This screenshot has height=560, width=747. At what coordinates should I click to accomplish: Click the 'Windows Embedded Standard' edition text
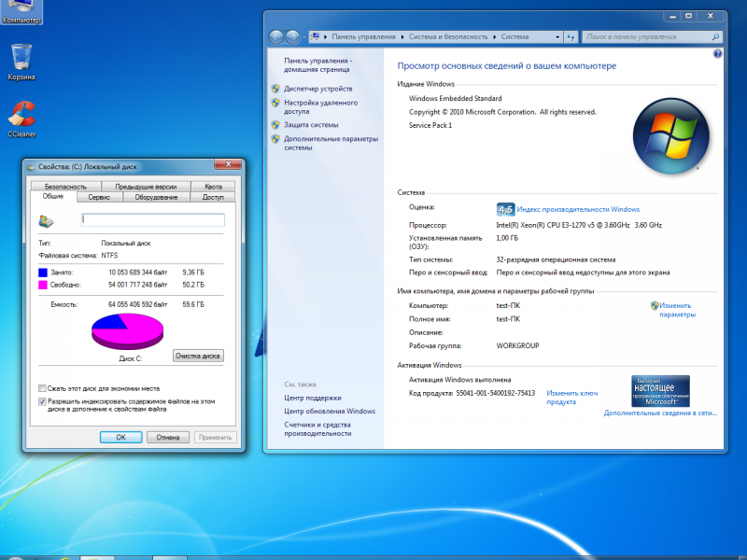(455, 99)
